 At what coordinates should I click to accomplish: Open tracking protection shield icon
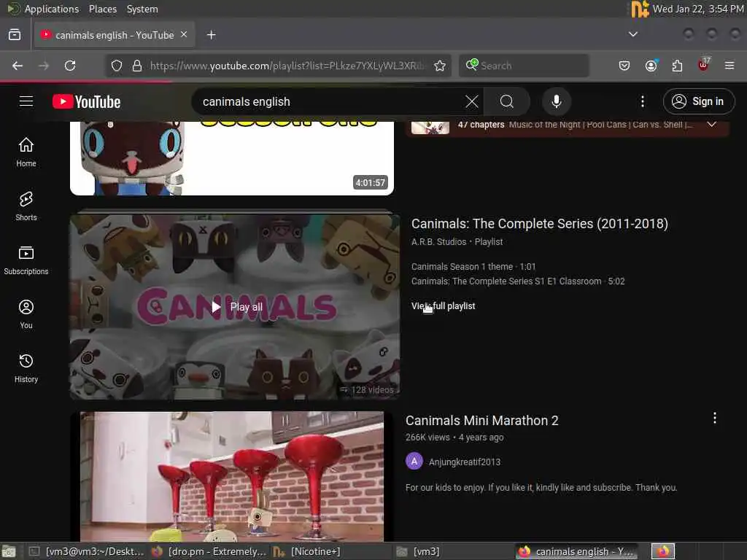coord(117,66)
